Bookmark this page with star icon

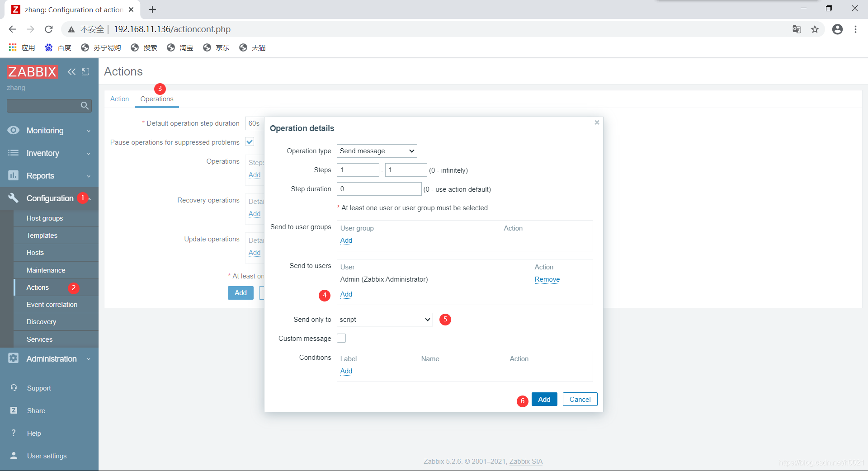[815, 29]
